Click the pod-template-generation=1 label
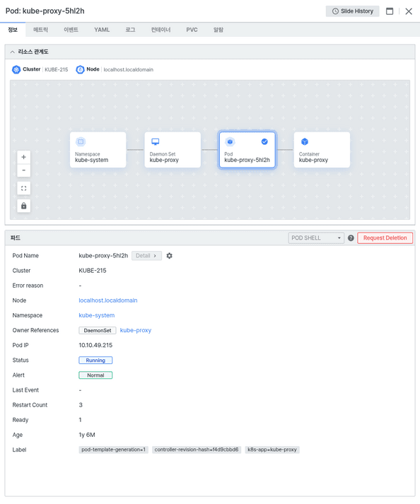The width and height of the screenshot is (420, 504). 113,450
